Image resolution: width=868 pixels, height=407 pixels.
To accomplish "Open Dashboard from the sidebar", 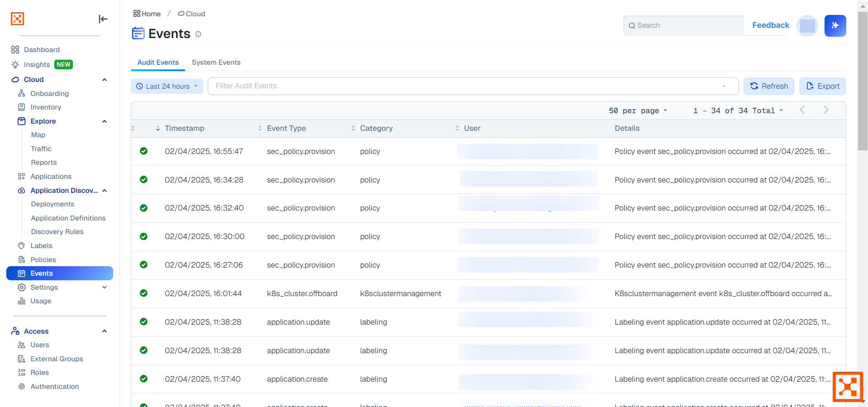I will coord(42,50).
